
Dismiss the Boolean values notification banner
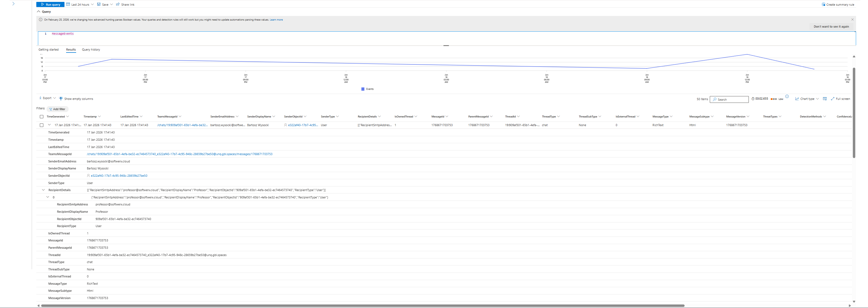[x=853, y=19]
